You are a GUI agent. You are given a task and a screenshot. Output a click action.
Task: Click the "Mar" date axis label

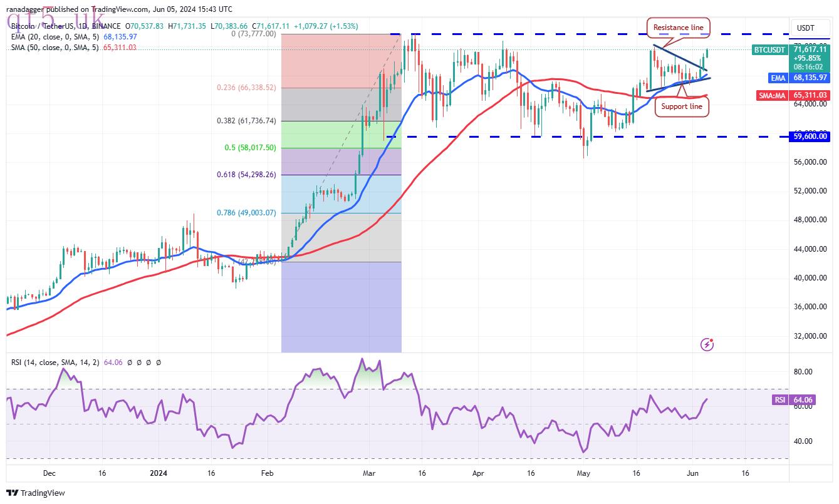(368, 474)
